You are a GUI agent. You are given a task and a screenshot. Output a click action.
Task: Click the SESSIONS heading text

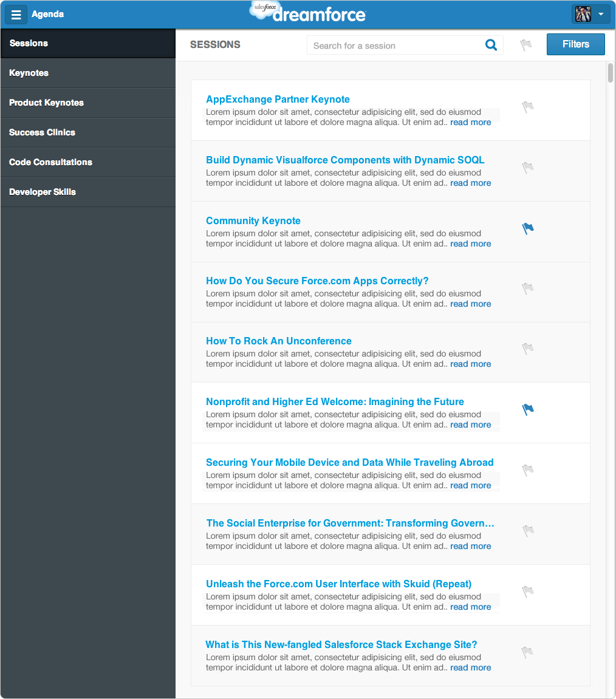tap(215, 44)
